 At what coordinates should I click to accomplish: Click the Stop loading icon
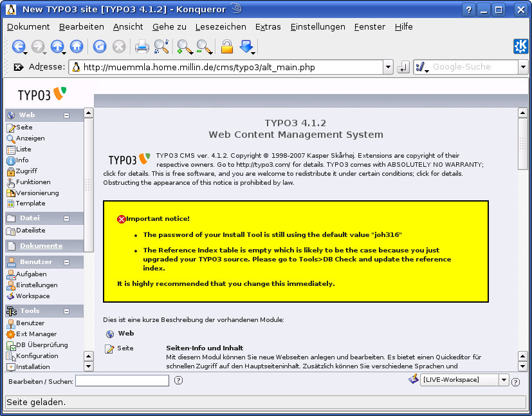(x=119, y=46)
